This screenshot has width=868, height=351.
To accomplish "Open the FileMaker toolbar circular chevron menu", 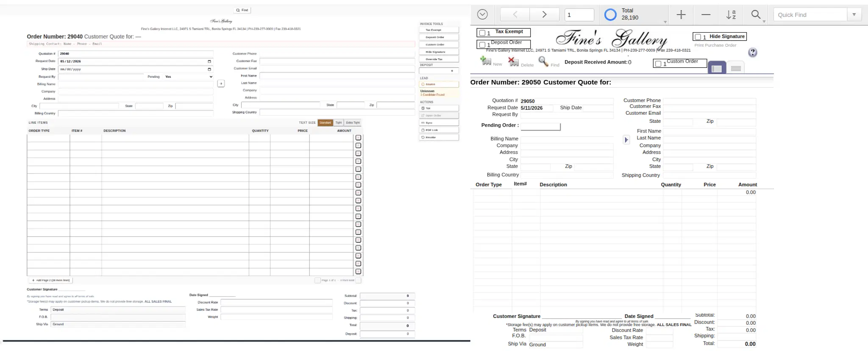I will (x=482, y=14).
